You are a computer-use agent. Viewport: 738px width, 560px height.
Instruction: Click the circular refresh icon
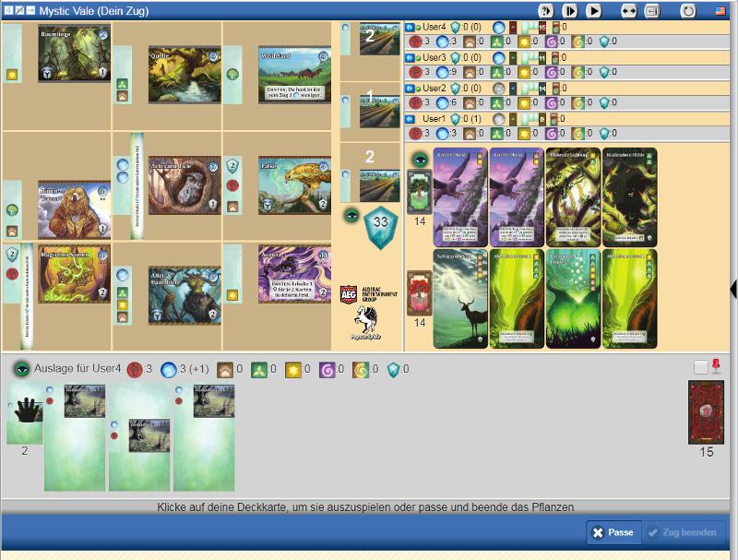tap(688, 11)
